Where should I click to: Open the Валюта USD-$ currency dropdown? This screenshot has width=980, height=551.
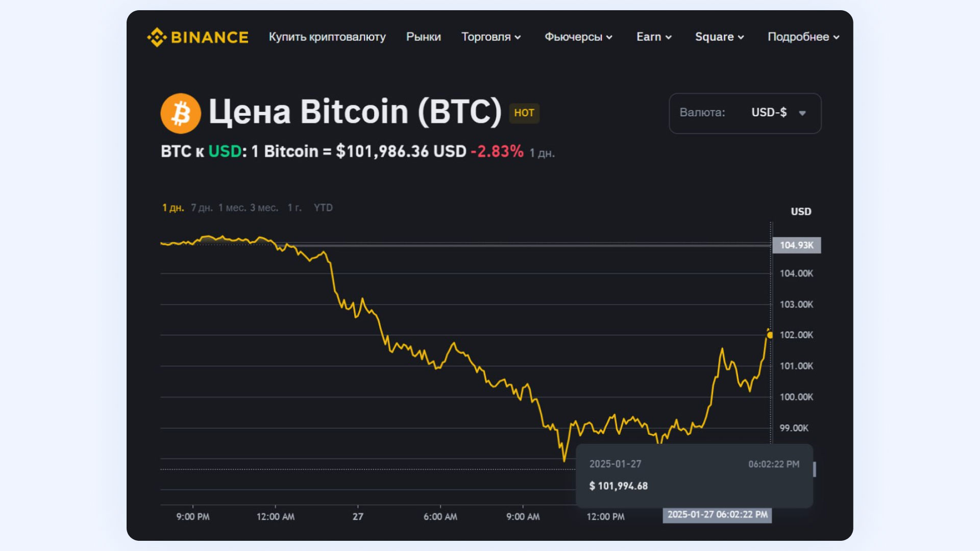pos(745,113)
